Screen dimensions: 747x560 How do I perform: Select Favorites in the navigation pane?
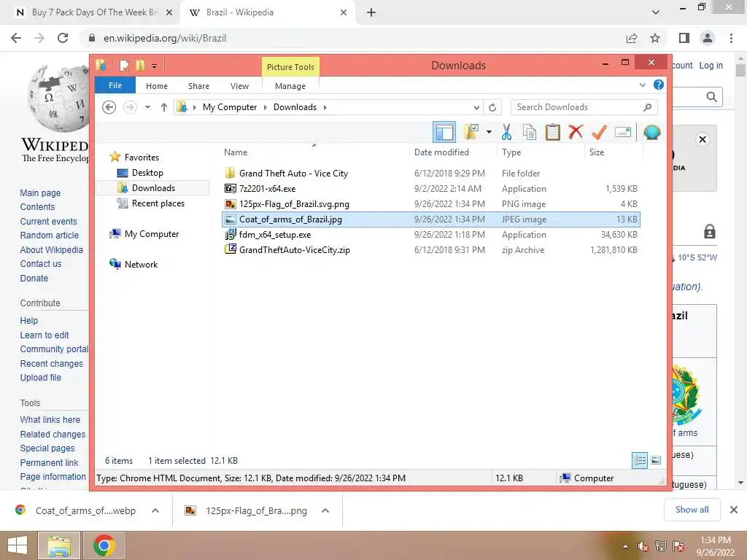click(x=142, y=157)
